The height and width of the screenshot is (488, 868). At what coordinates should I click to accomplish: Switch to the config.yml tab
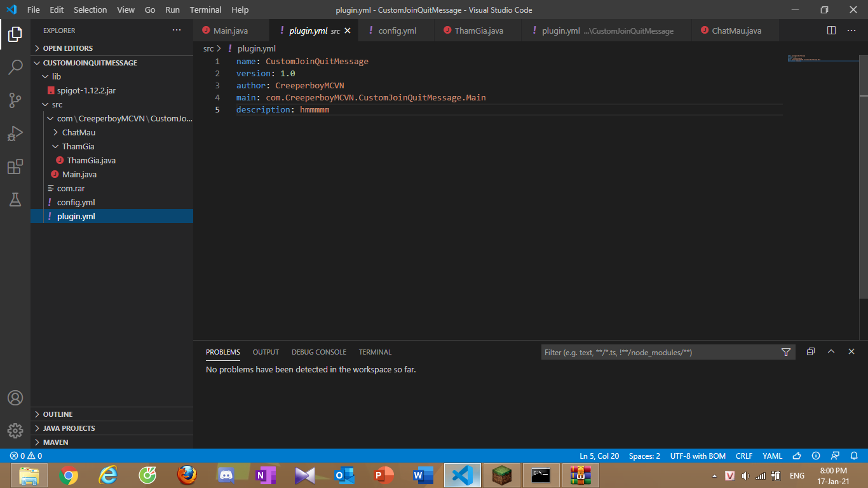click(x=397, y=30)
